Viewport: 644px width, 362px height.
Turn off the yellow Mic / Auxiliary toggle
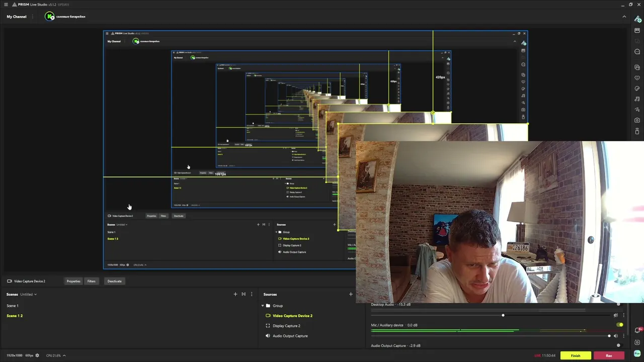[x=620, y=325]
